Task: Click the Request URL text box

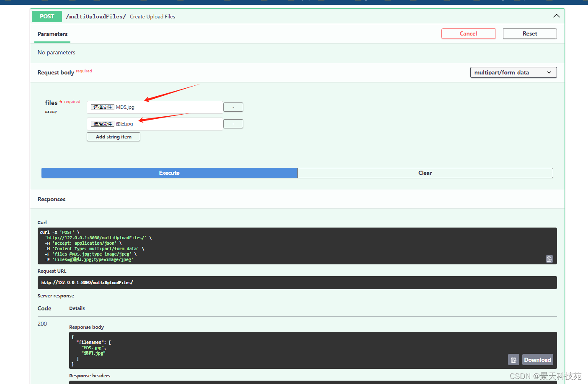Action: tap(297, 282)
